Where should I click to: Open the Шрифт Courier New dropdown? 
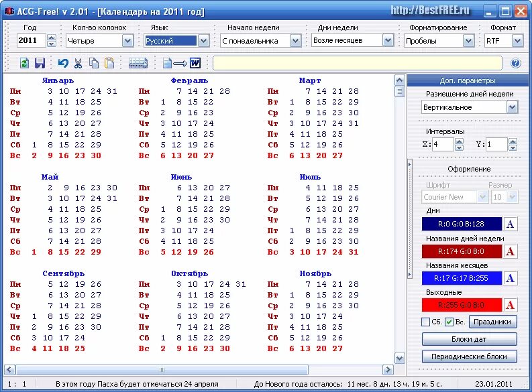tap(482, 197)
